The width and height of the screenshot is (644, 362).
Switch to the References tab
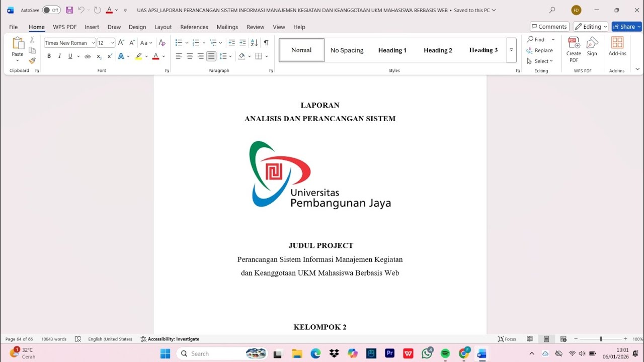(x=194, y=27)
